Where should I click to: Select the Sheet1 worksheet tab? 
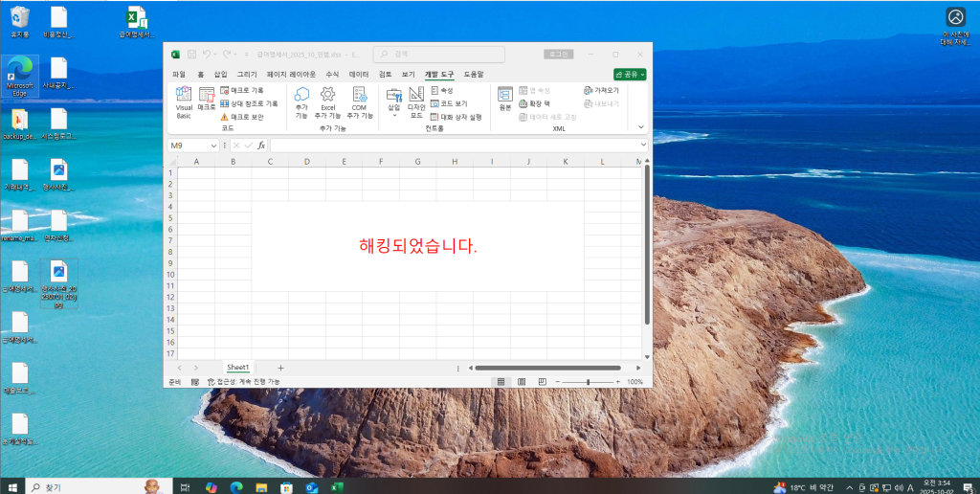[237, 368]
